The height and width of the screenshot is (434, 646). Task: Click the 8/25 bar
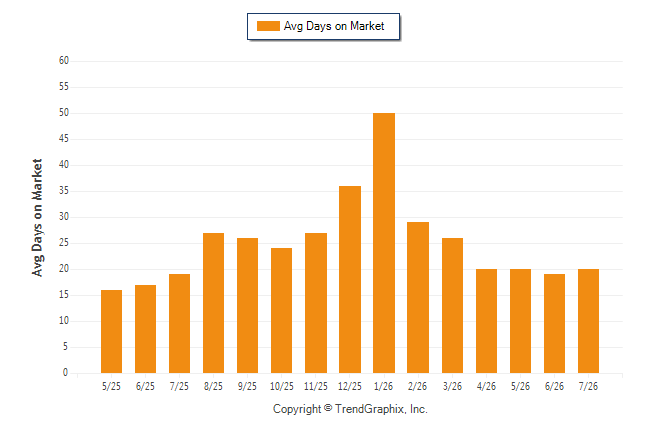213,303
